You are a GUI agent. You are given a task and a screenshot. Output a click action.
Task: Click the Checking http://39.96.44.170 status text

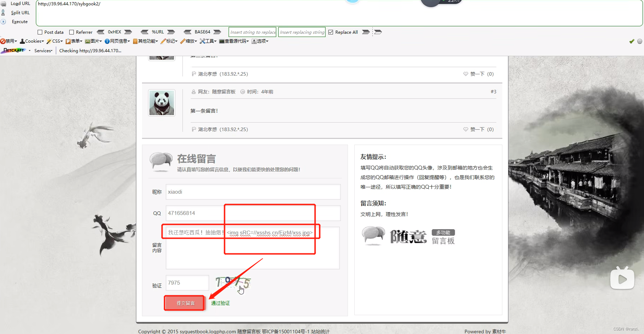pyautogui.click(x=90, y=51)
